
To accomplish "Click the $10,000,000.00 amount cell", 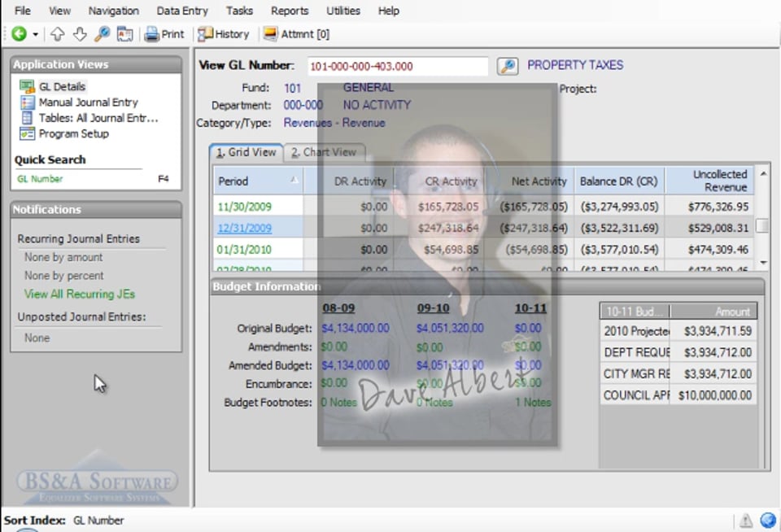I will (714, 395).
